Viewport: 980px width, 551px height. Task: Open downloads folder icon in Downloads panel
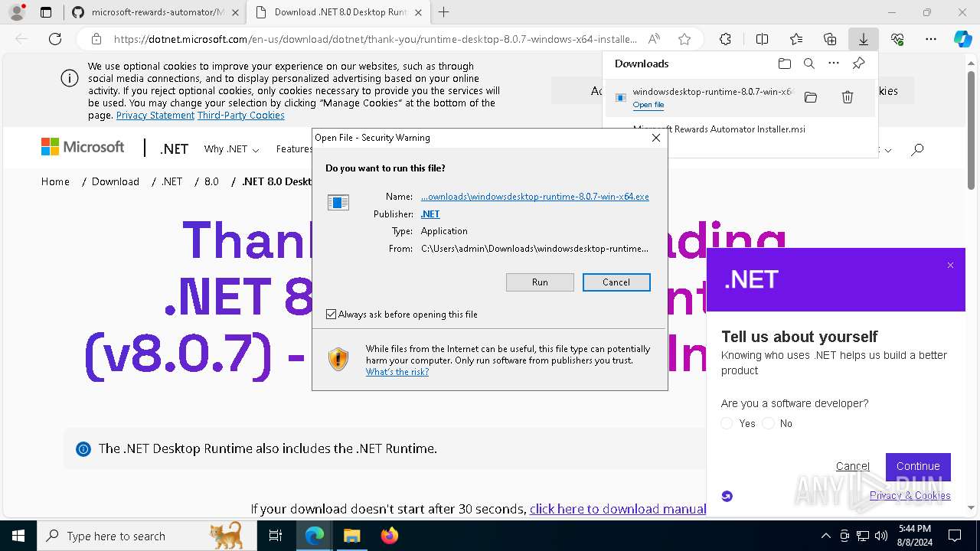784,64
